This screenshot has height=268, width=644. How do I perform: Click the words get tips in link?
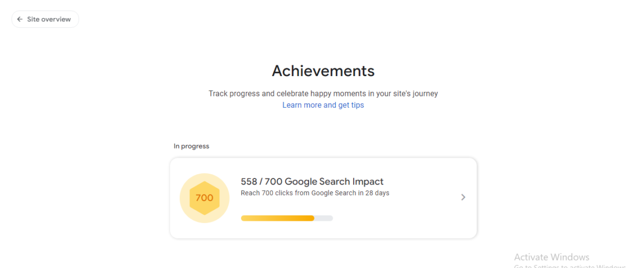point(351,105)
